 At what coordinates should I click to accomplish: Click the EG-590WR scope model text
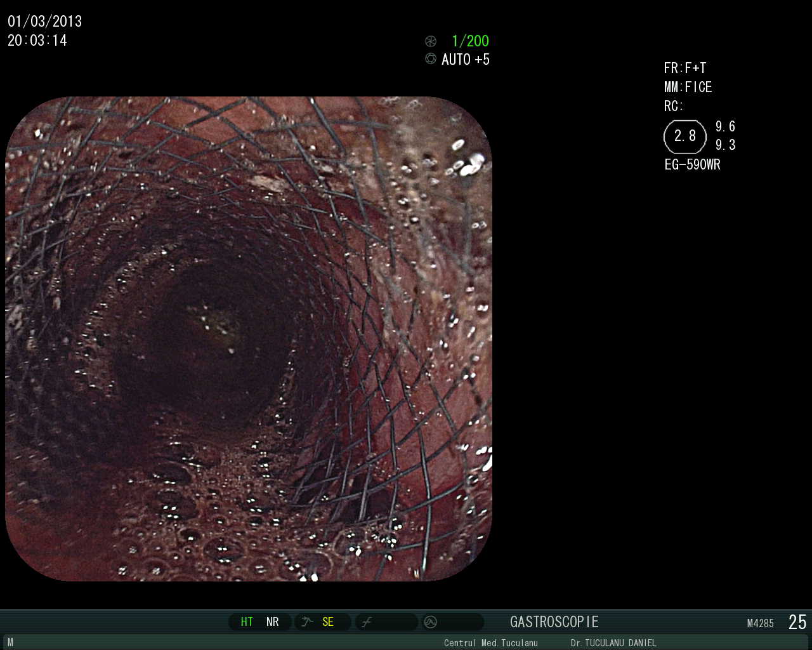click(693, 165)
